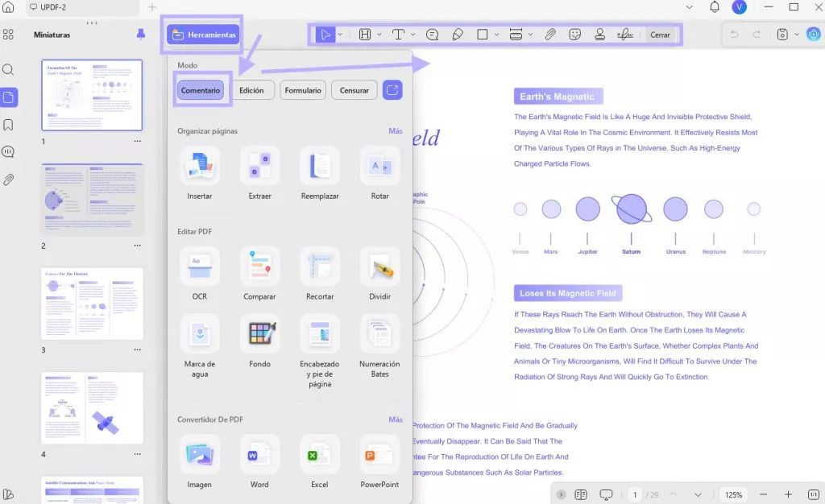The width and height of the screenshot is (825, 504).
Task: Open the Herramientas menu
Action: (x=203, y=35)
